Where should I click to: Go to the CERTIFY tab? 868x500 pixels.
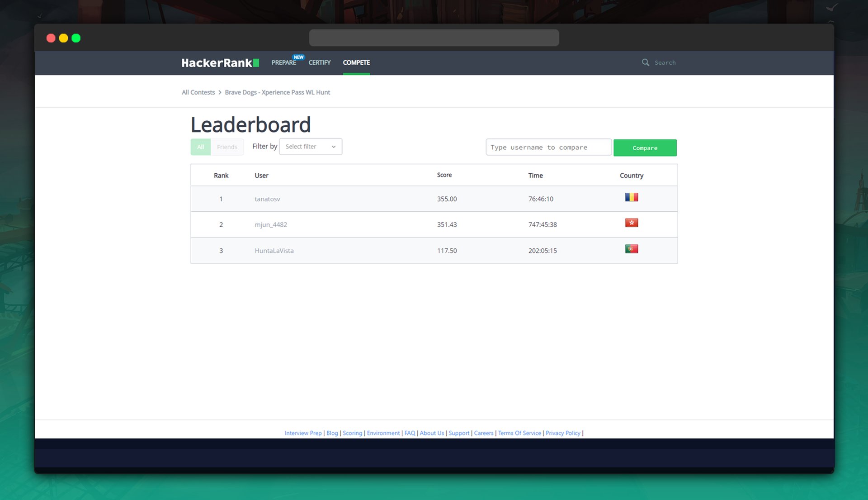click(319, 63)
